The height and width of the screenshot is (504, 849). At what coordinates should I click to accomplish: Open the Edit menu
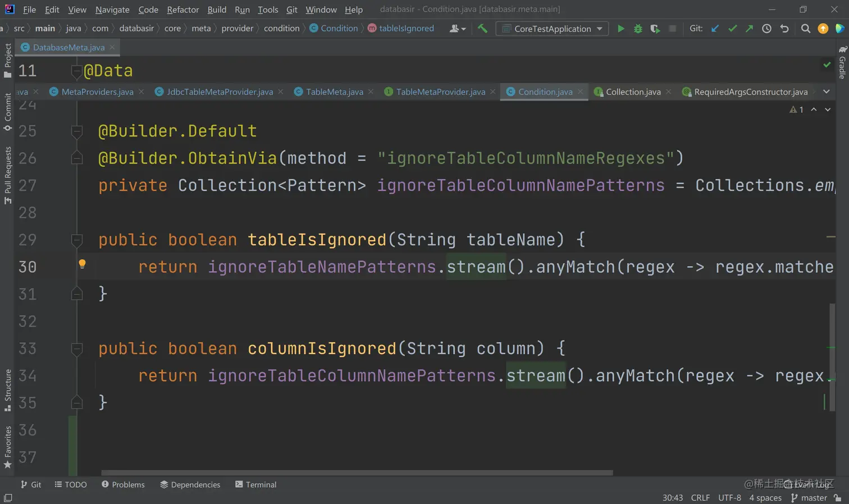tap(52, 10)
